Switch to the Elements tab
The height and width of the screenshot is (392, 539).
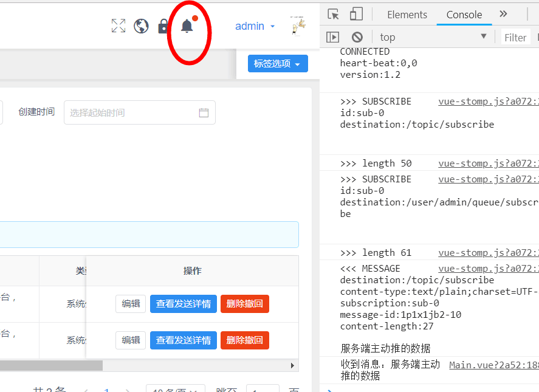407,14
